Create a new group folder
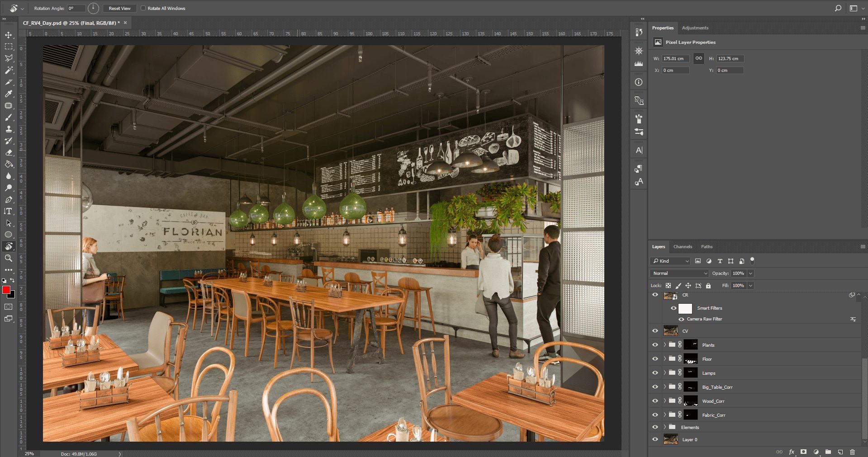This screenshot has height=457, width=868. pyautogui.click(x=828, y=452)
